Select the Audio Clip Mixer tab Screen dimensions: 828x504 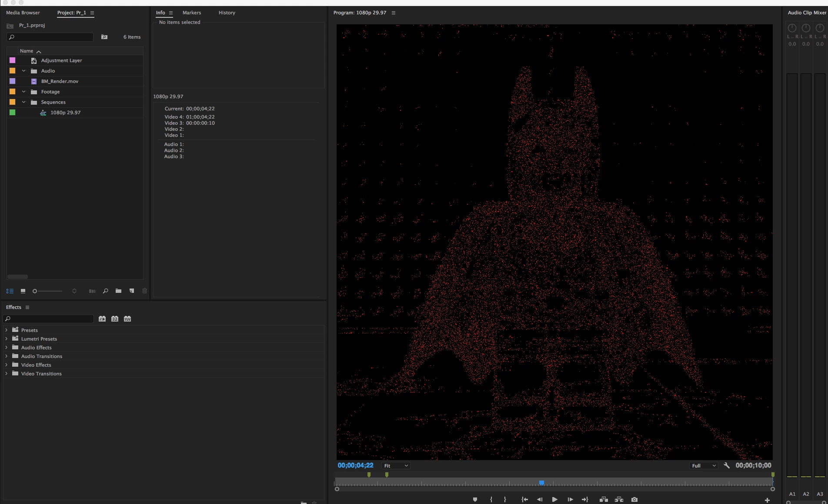click(807, 13)
